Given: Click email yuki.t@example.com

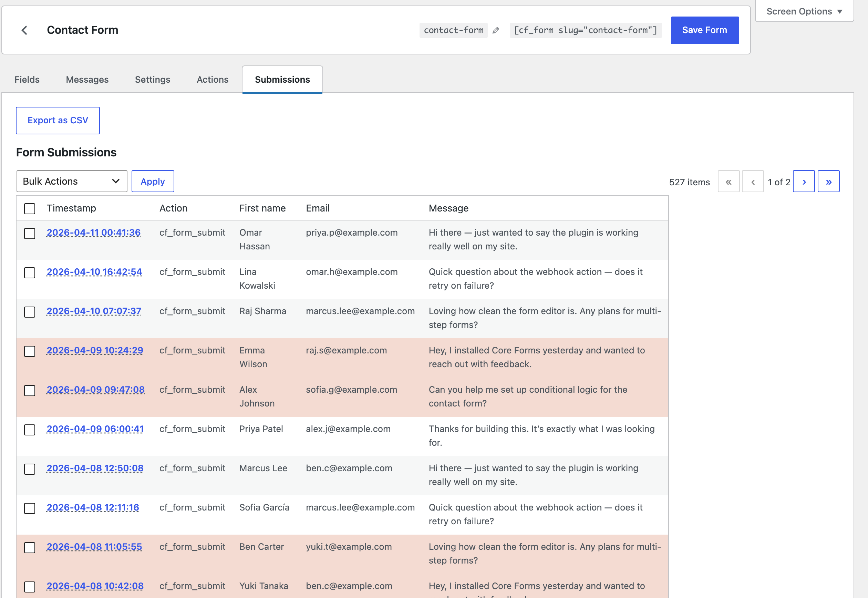Looking at the screenshot, I should click(x=349, y=547).
